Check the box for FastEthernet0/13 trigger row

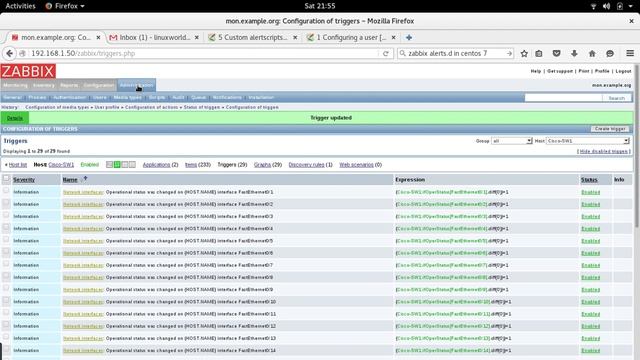[x=6, y=337]
